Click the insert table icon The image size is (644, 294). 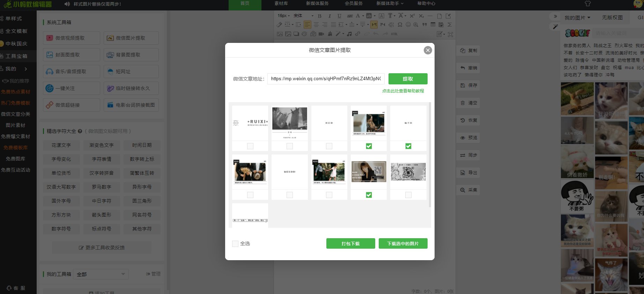click(x=433, y=25)
